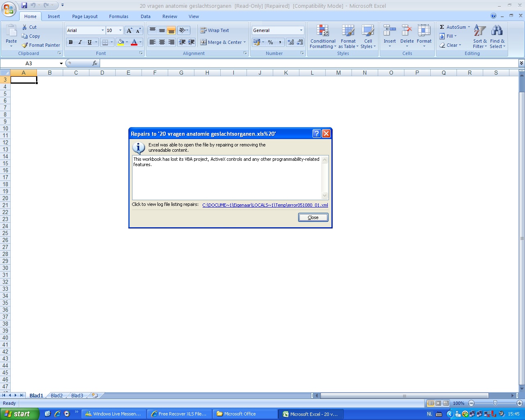The width and height of the screenshot is (525, 420).
Task: Toggle Bold formatting
Action: 71,42
